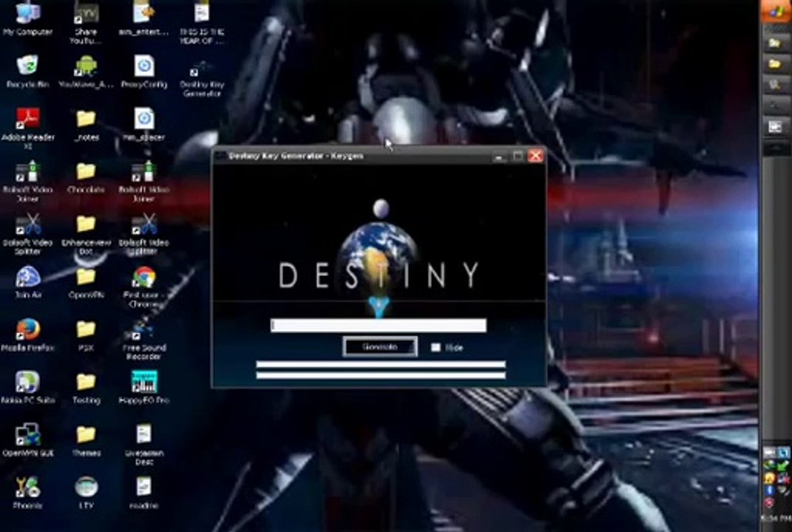Click the Generate button
This screenshot has height=532, width=792.
point(380,347)
